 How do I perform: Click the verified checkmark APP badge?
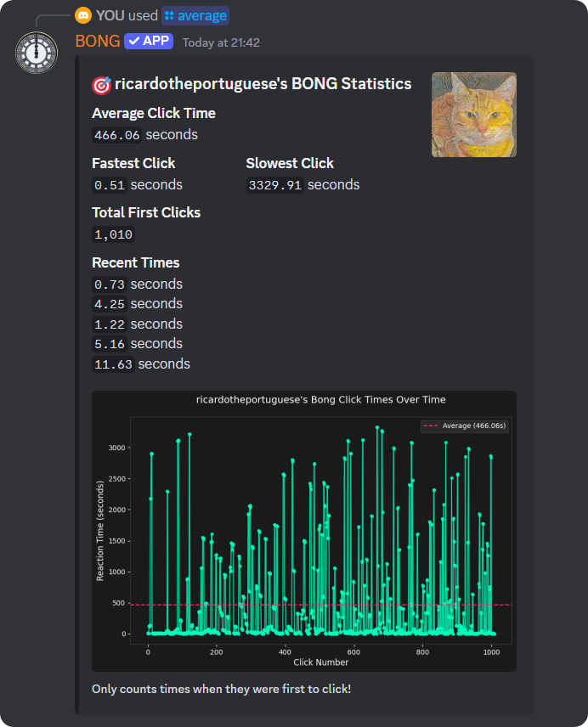(x=149, y=42)
